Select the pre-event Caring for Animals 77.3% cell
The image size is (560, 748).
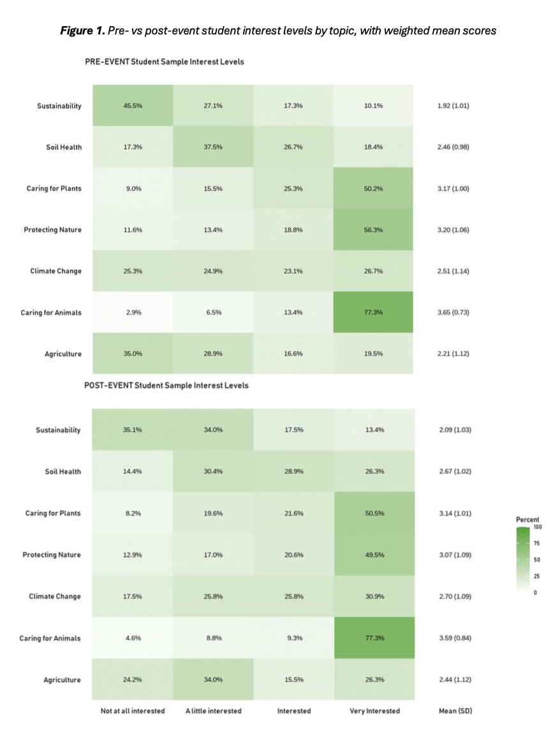pyautogui.click(x=373, y=313)
